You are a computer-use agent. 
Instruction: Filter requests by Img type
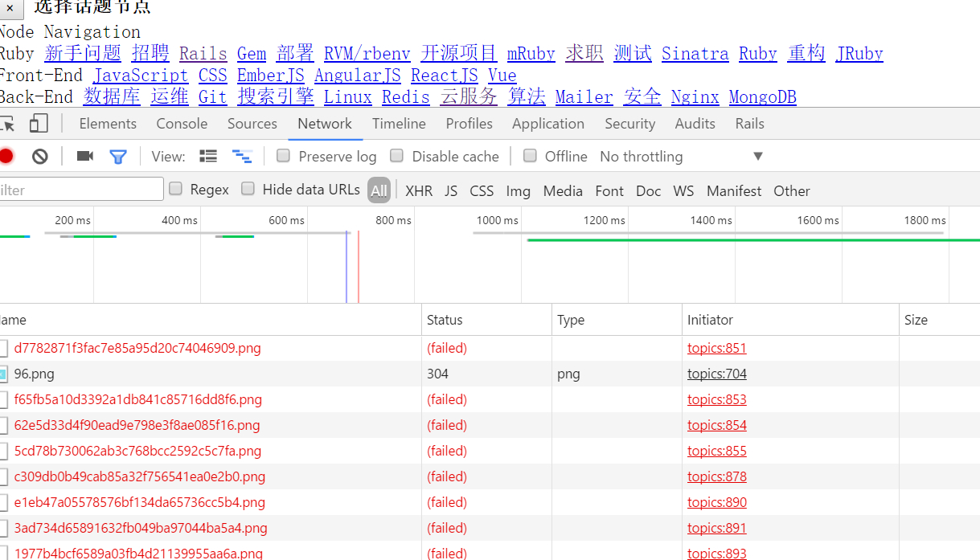519,191
